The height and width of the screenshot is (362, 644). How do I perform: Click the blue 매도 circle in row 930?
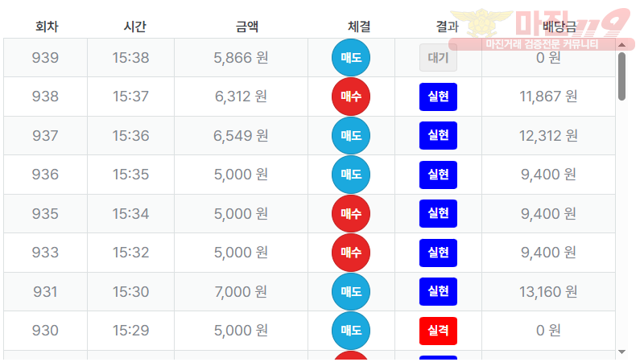pyautogui.click(x=351, y=331)
